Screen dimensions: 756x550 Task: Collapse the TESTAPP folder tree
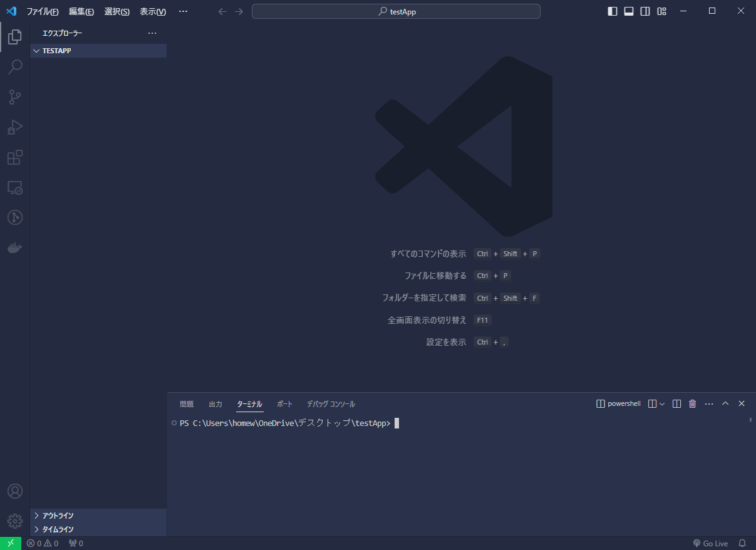[x=36, y=51]
